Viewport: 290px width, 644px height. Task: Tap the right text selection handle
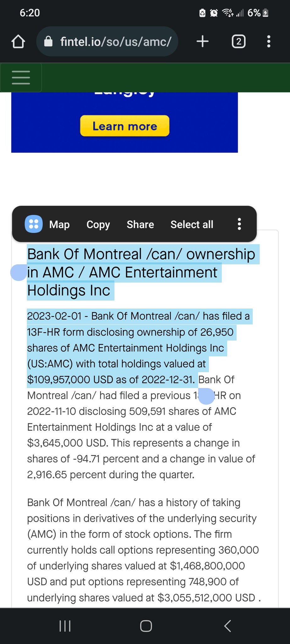[x=206, y=396]
